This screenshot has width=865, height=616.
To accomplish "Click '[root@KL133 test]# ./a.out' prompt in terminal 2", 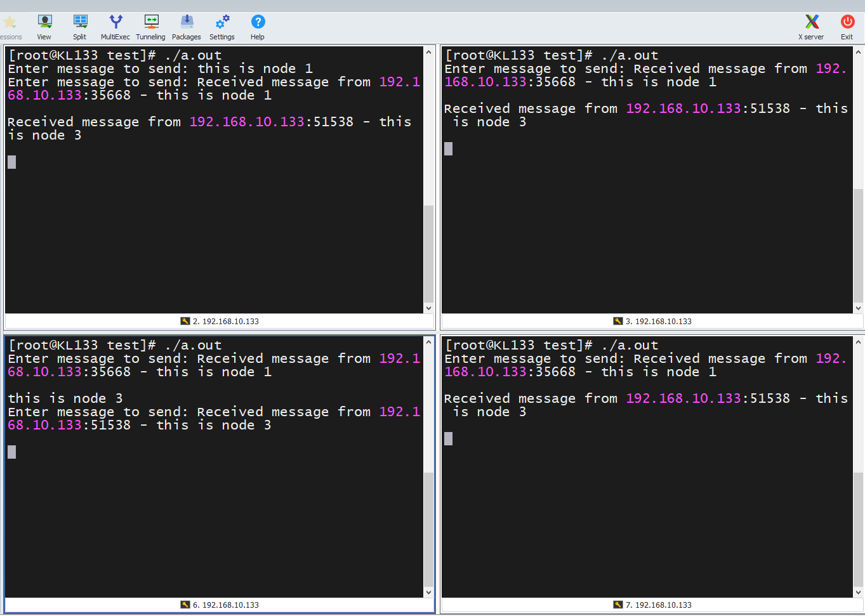I will tap(115, 55).
